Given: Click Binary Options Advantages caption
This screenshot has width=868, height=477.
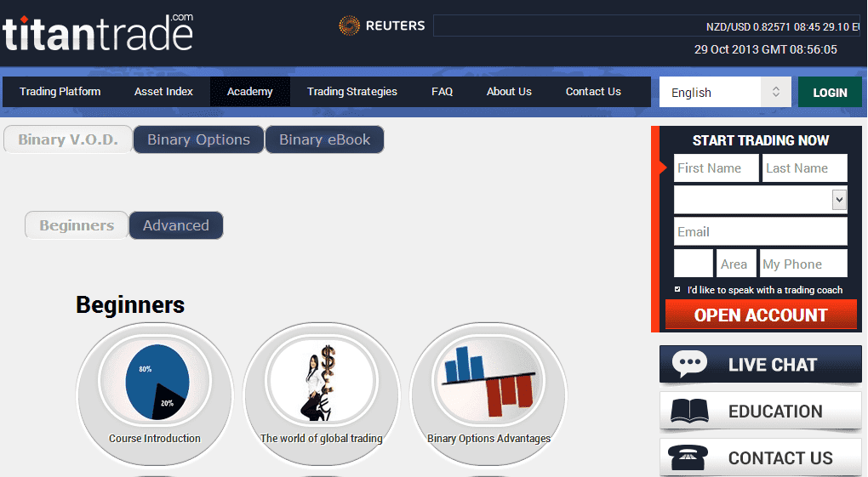Looking at the screenshot, I should pyautogui.click(x=488, y=438).
